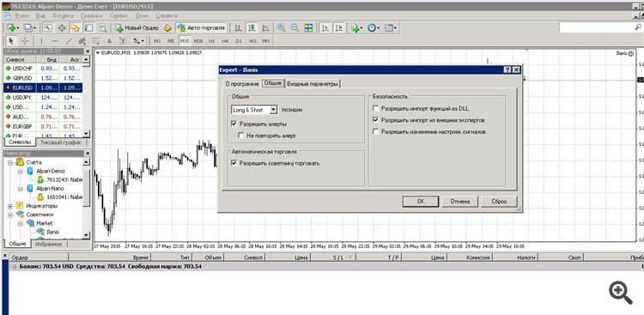Open the Long & Short positions dropdown
Screen dimensions: 644x315
click(x=274, y=110)
